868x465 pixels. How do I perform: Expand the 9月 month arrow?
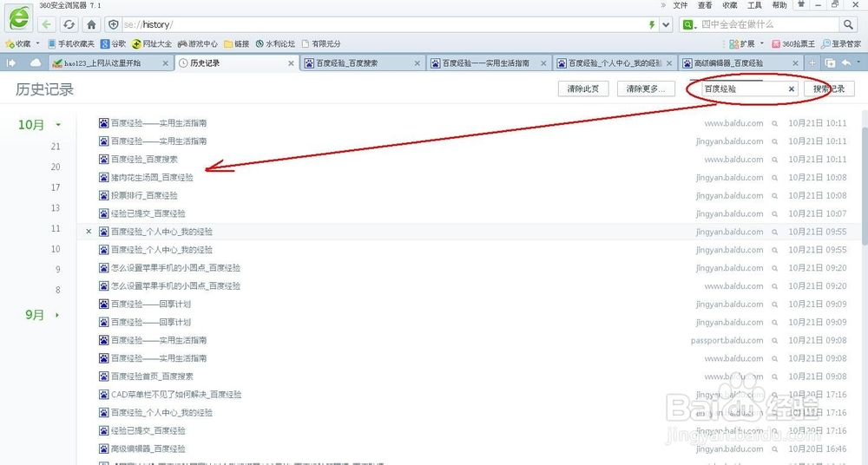[x=56, y=315]
